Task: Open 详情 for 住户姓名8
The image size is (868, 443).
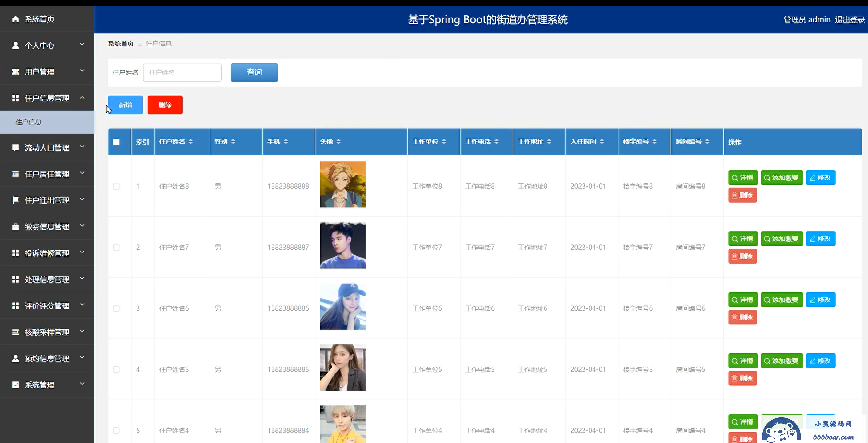Action: point(743,178)
